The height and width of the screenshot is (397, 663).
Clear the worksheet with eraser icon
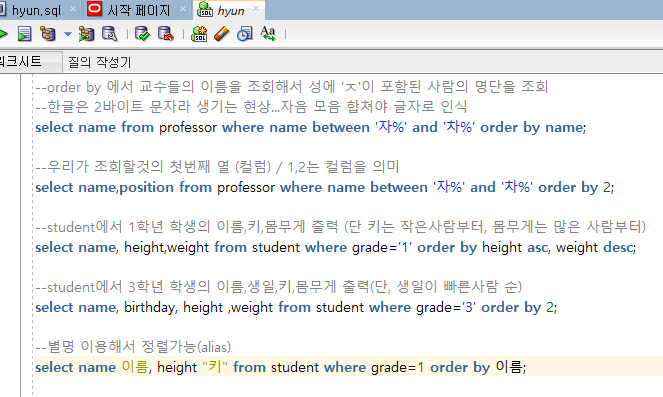click(x=222, y=34)
